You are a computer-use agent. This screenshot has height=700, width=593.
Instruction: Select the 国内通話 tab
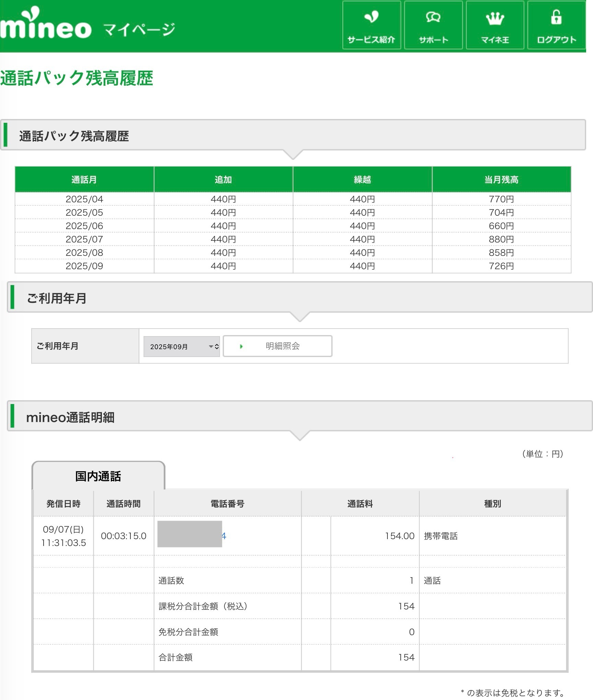point(98,476)
